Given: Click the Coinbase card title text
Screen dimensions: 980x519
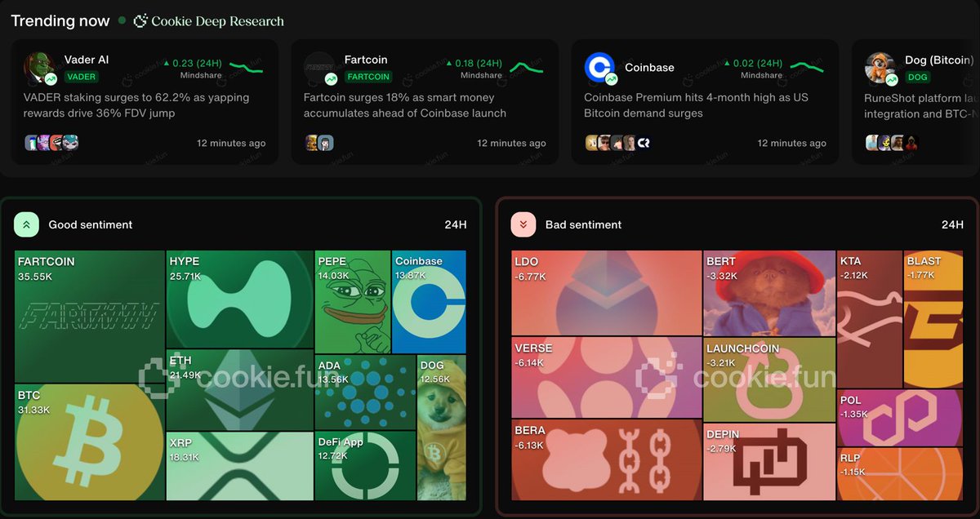Looking at the screenshot, I should (649, 68).
